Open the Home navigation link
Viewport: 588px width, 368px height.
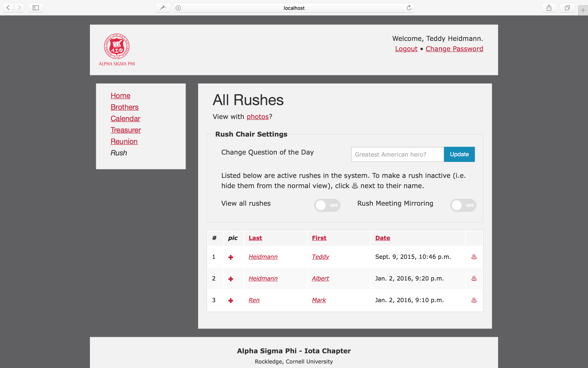point(120,96)
